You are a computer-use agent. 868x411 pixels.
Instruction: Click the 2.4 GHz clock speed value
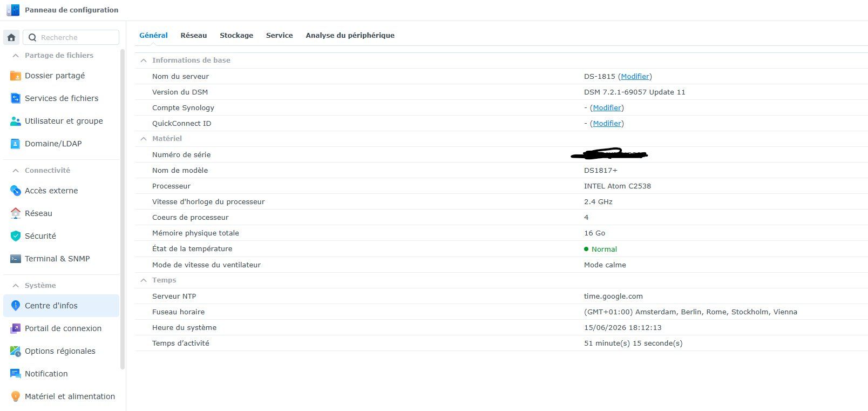pos(598,201)
